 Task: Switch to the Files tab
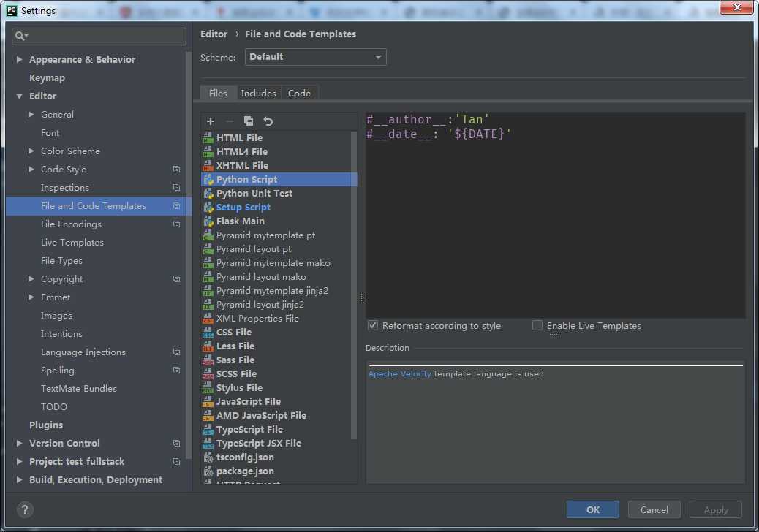[x=218, y=94]
